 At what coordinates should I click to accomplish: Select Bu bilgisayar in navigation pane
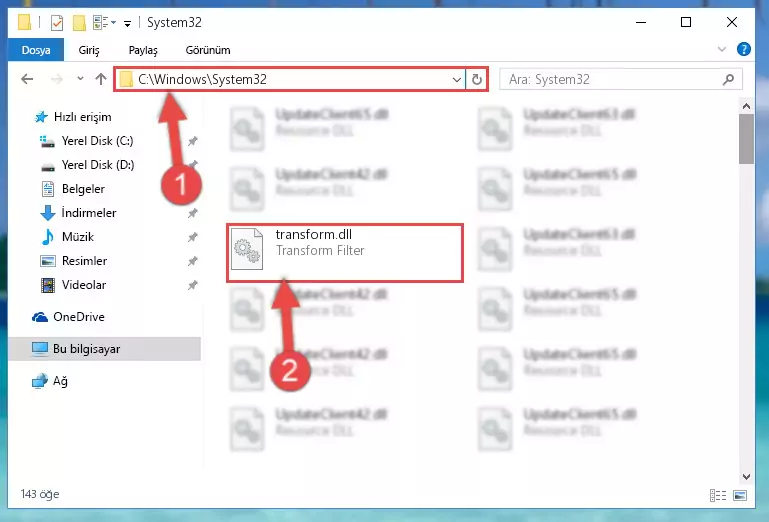[x=104, y=349]
